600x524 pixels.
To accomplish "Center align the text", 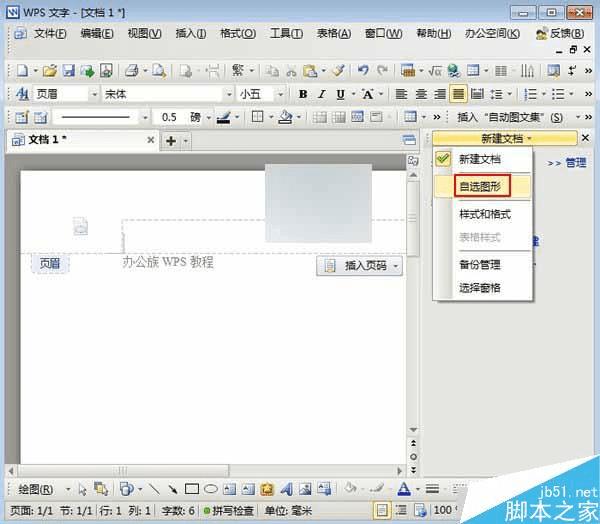I will click(x=421, y=94).
